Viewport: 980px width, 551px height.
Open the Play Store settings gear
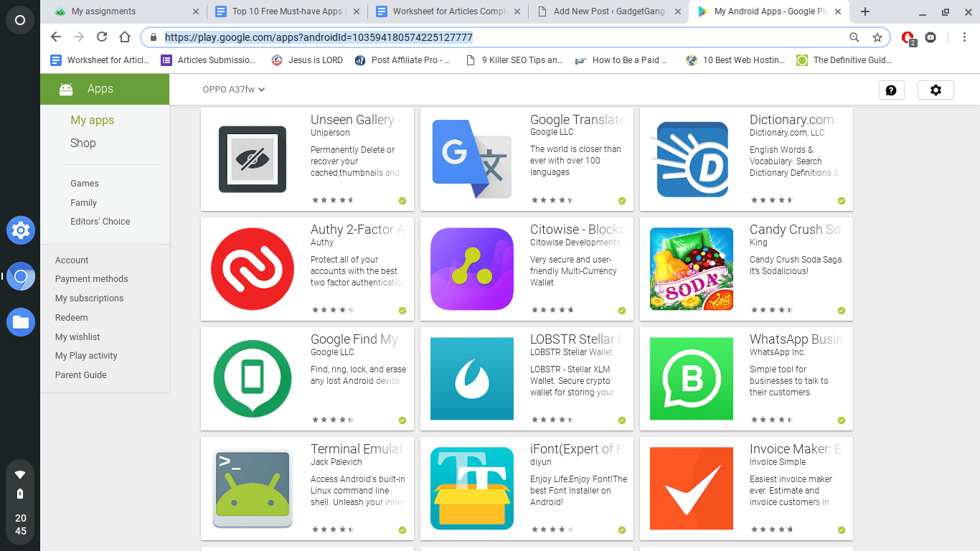(936, 90)
